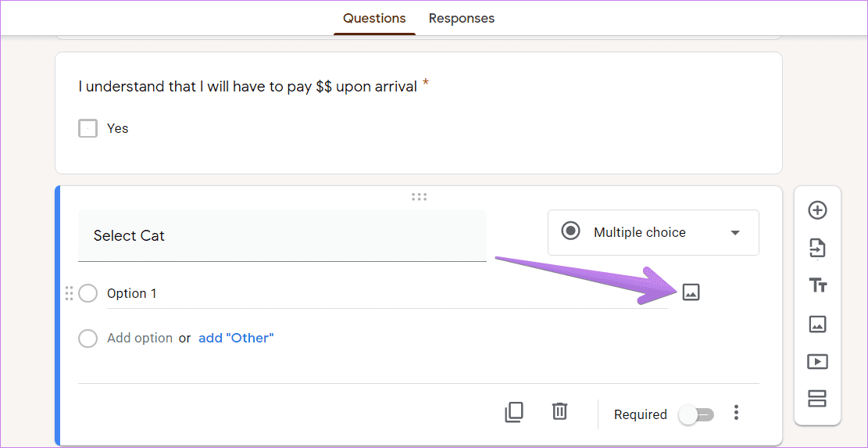The height and width of the screenshot is (448, 868).
Task: Duplicate the Select Cat question
Action: click(514, 413)
